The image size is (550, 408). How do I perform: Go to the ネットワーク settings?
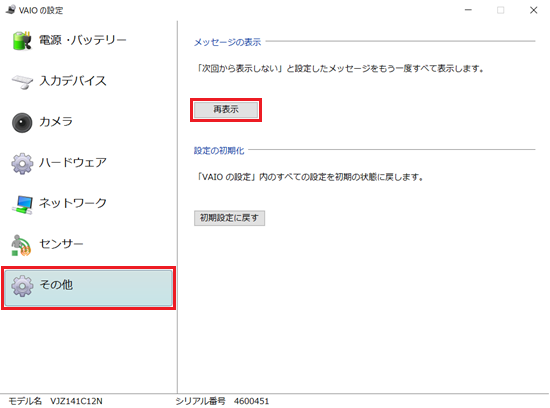(73, 203)
